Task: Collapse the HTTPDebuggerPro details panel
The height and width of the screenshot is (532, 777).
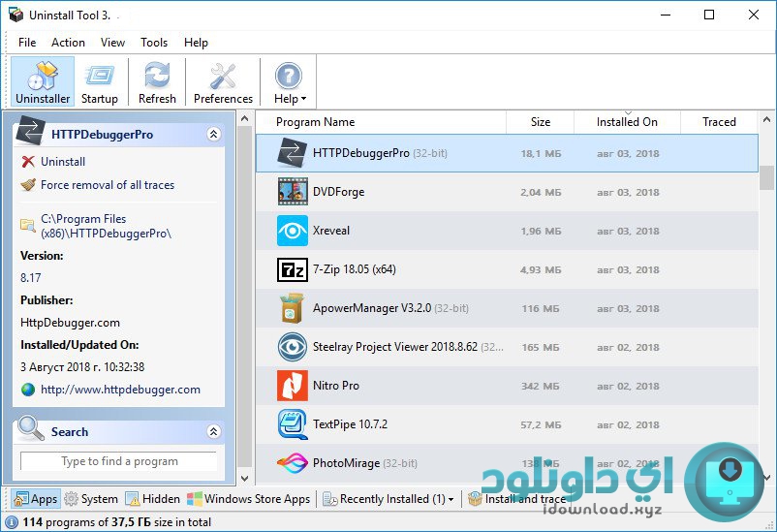Action: pos(213,134)
